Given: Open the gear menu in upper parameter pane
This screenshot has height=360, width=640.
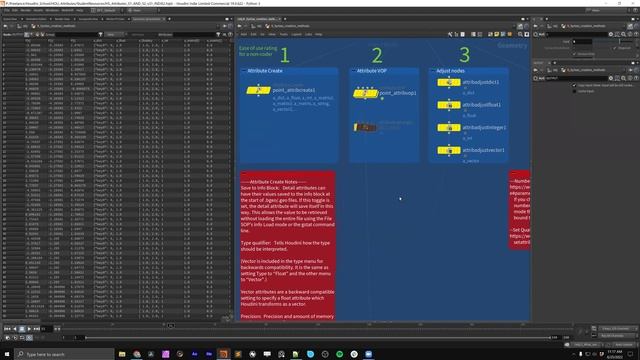Looking at the screenshot, I should (611, 34).
